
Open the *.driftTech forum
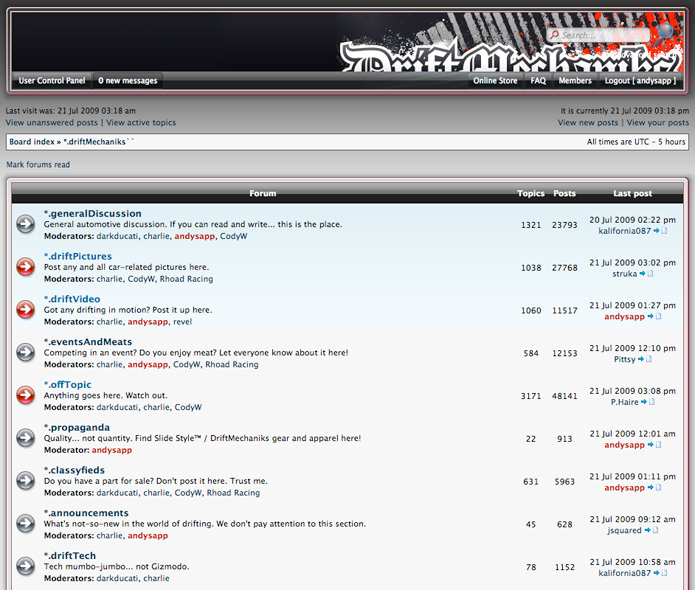click(70, 556)
